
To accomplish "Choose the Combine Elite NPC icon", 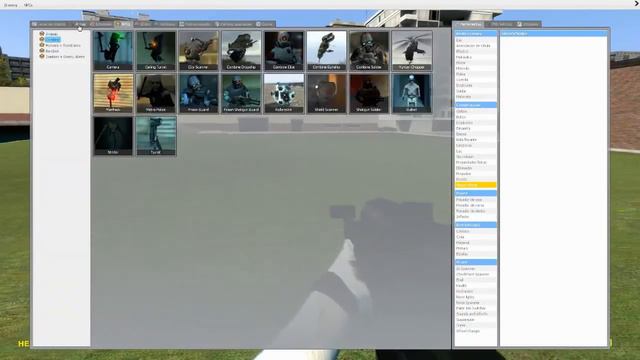I will (x=283, y=51).
